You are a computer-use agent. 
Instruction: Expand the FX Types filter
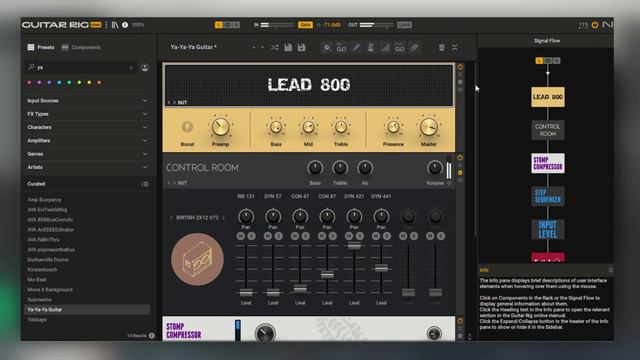pyautogui.click(x=144, y=114)
